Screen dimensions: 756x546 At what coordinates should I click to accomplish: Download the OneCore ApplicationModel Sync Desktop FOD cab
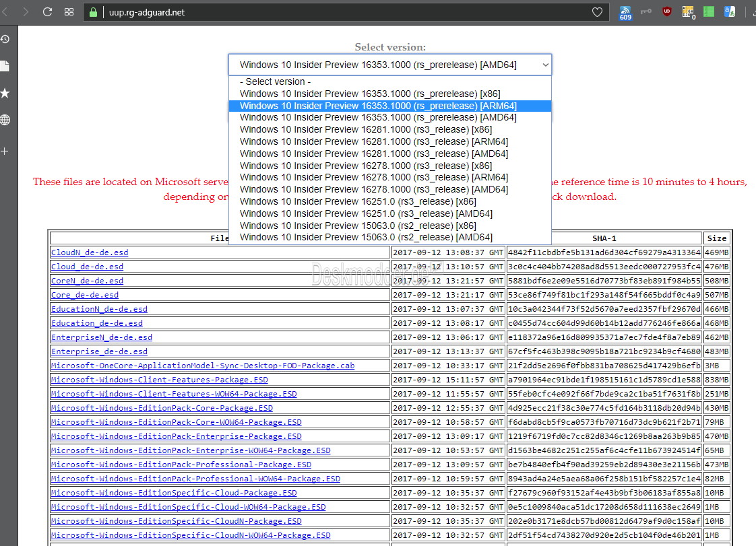tap(203, 366)
